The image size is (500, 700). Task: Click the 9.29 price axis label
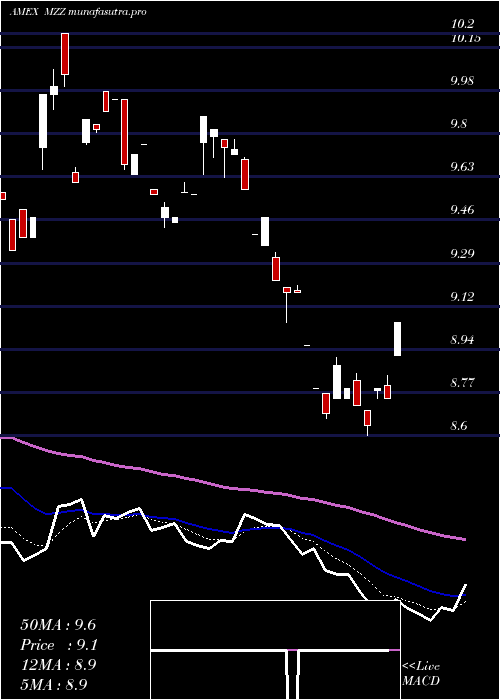[462, 254]
